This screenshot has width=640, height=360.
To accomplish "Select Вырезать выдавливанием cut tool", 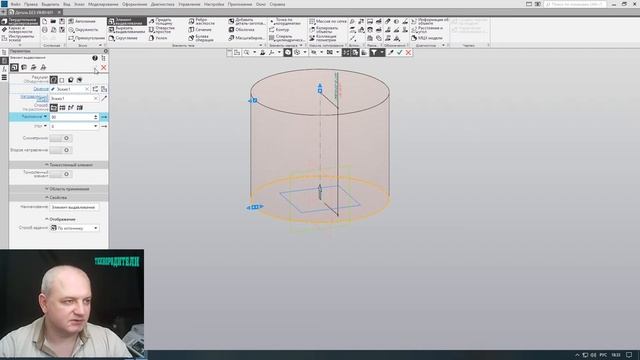I will click(x=127, y=30).
